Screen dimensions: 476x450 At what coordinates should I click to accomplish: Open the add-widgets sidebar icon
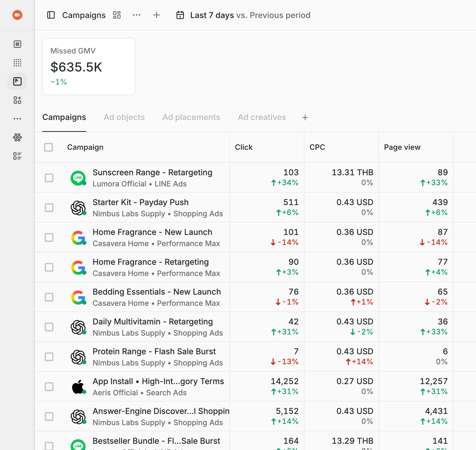pyautogui.click(x=17, y=100)
